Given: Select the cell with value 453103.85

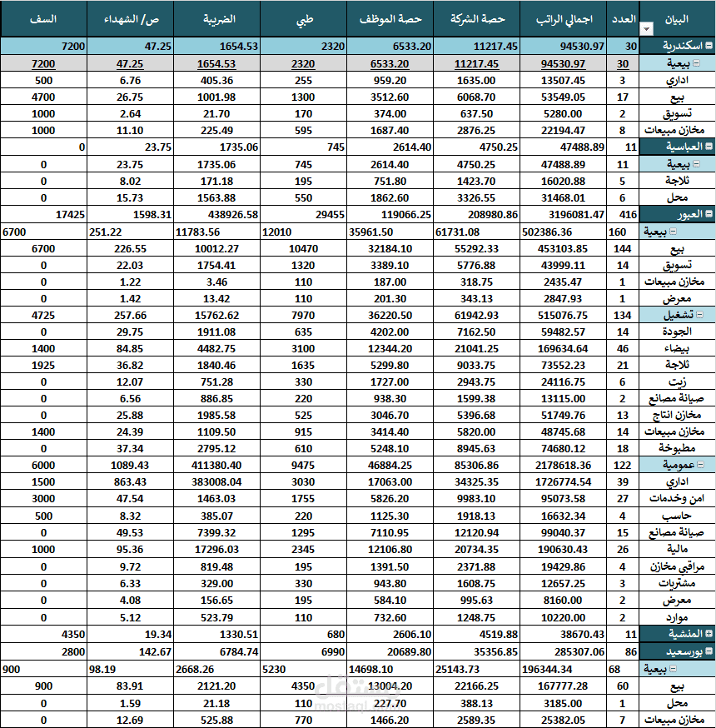Looking at the screenshot, I should (564, 248).
